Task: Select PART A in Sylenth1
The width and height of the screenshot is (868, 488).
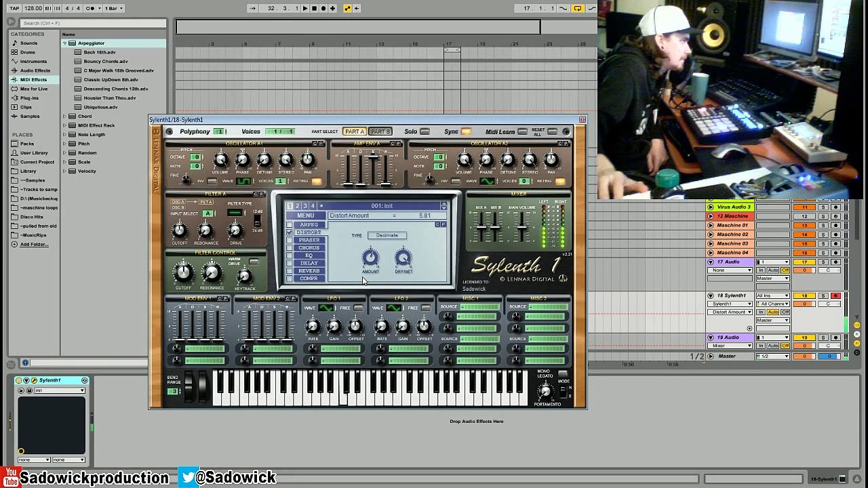Action: tap(354, 131)
